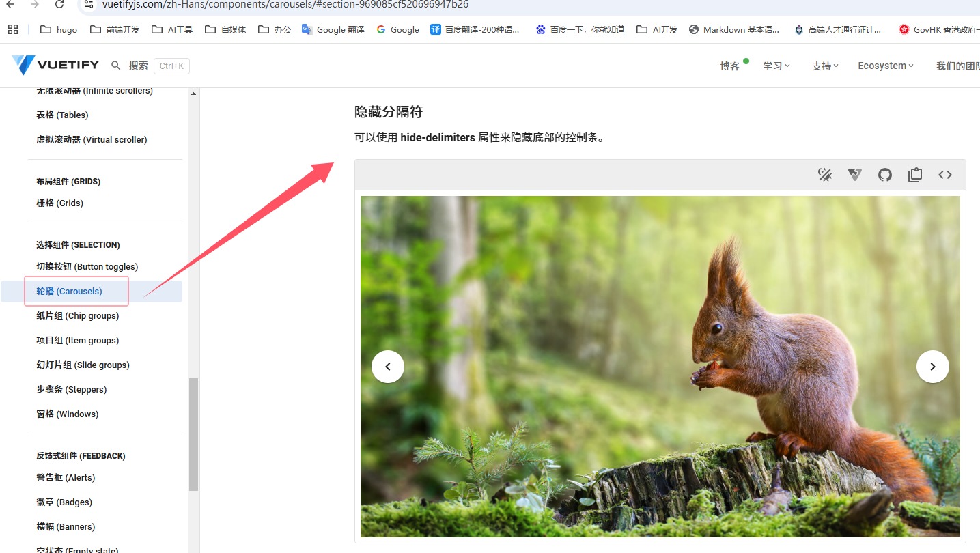The width and height of the screenshot is (980, 553).
Task: Click the search magnifier icon
Action: tap(116, 66)
